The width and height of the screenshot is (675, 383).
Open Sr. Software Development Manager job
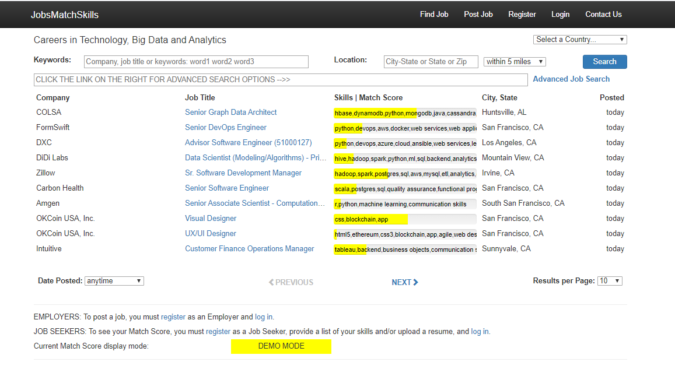tap(243, 173)
